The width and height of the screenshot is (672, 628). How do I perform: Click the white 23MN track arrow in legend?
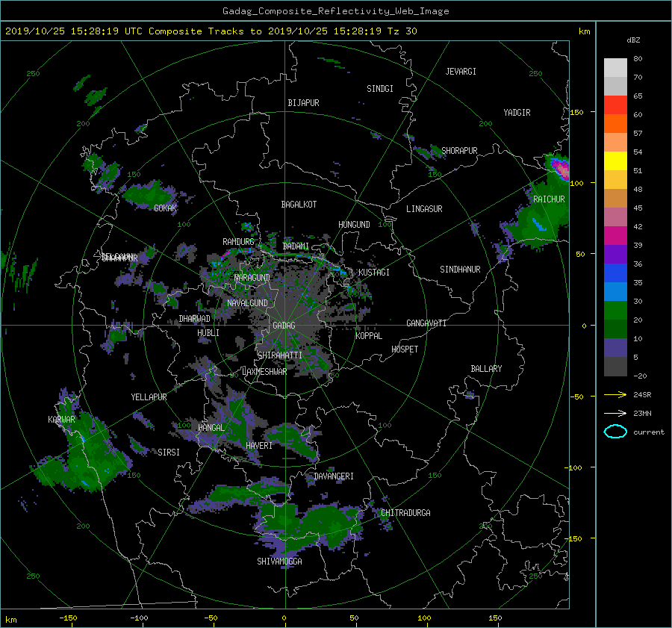[x=615, y=413]
